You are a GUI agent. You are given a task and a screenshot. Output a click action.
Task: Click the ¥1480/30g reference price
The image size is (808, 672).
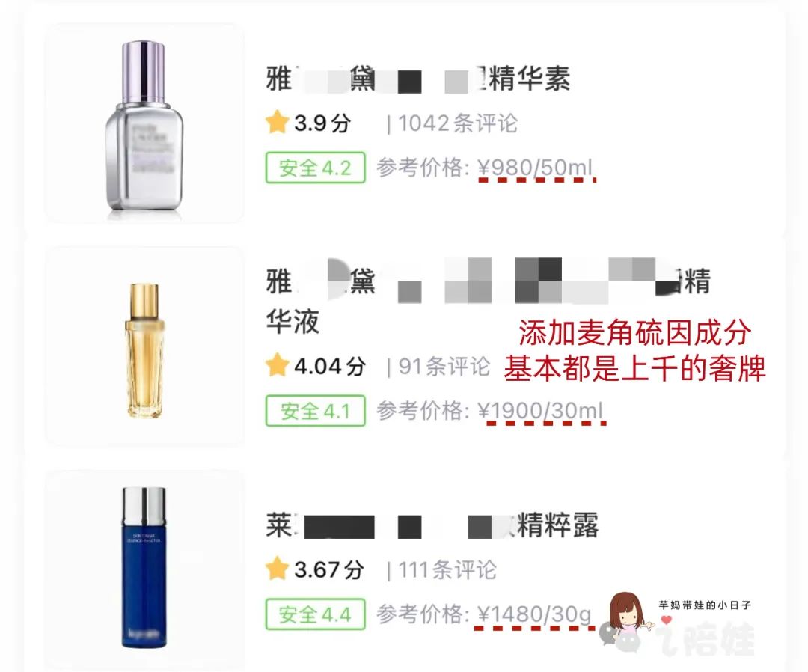pyautogui.click(x=534, y=614)
